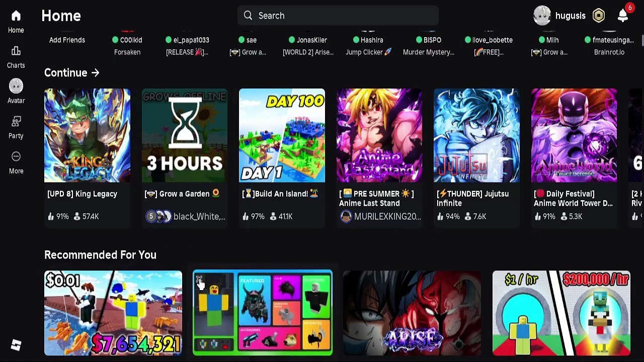Open friend C00lkid's profile
Screen dimensions: 644x362
(x=127, y=40)
